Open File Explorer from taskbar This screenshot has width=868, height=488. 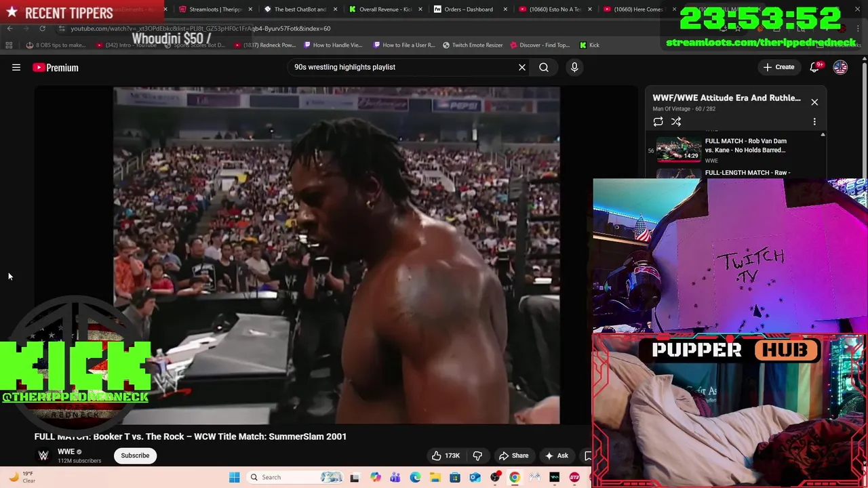435,477
